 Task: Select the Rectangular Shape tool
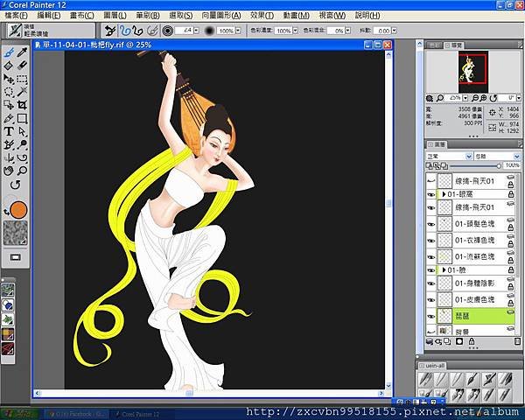[x=22, y=118]
